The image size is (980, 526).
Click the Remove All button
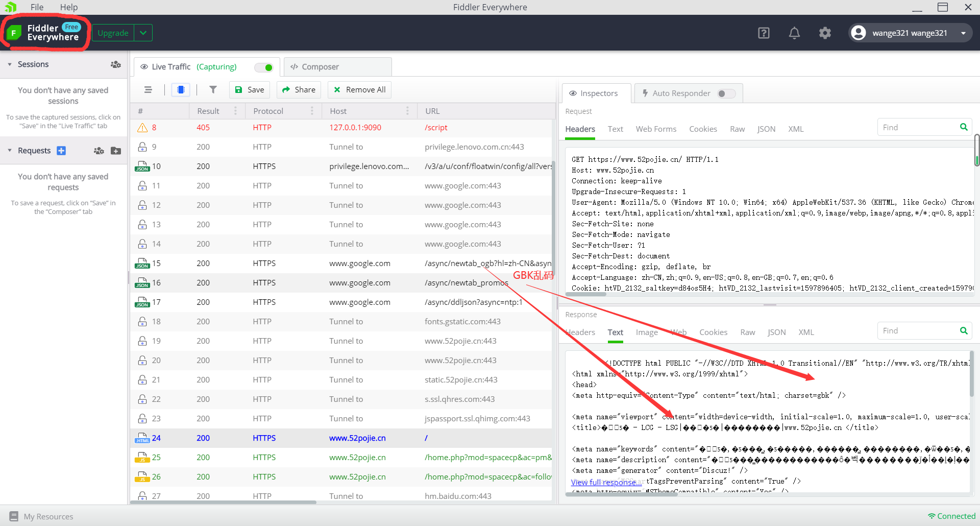click(359, 90)
